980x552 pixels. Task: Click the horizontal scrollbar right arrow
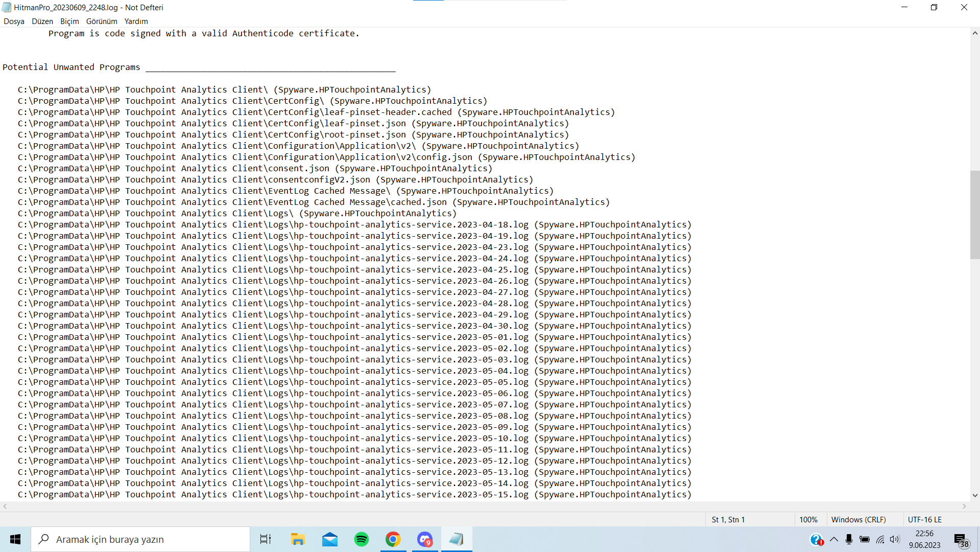point(964,507)
